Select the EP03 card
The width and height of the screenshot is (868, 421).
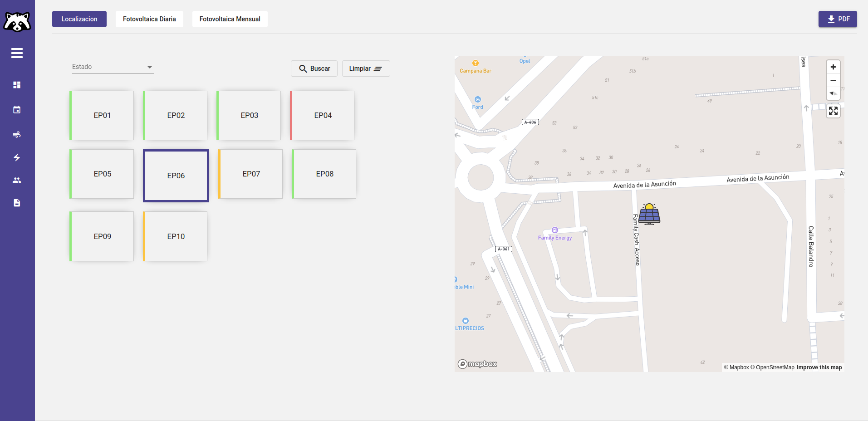pyautogui.click(x=249, y=115)
